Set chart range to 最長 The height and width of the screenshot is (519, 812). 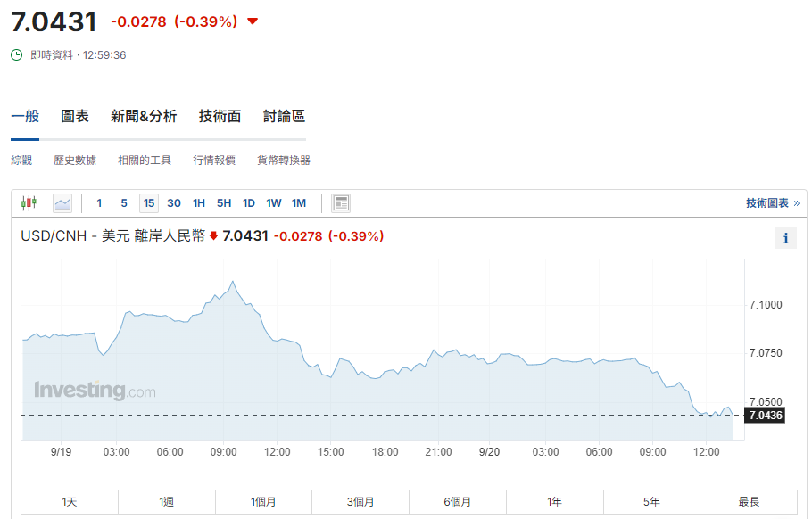[x=748, y=502]
